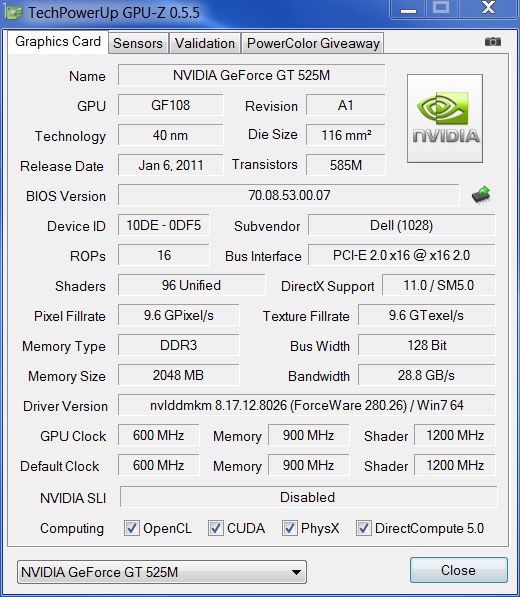Screen dimensions: 520x597
Task: Click the BIOS Version field
Action: [x=289, y=195]
